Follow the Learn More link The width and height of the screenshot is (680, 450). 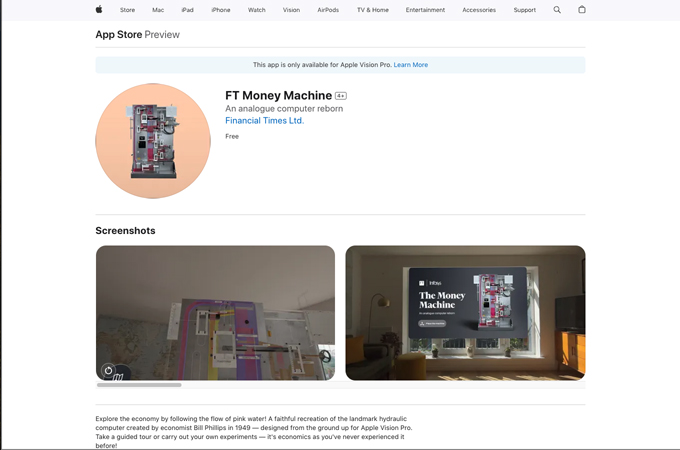tap(411, 65)
